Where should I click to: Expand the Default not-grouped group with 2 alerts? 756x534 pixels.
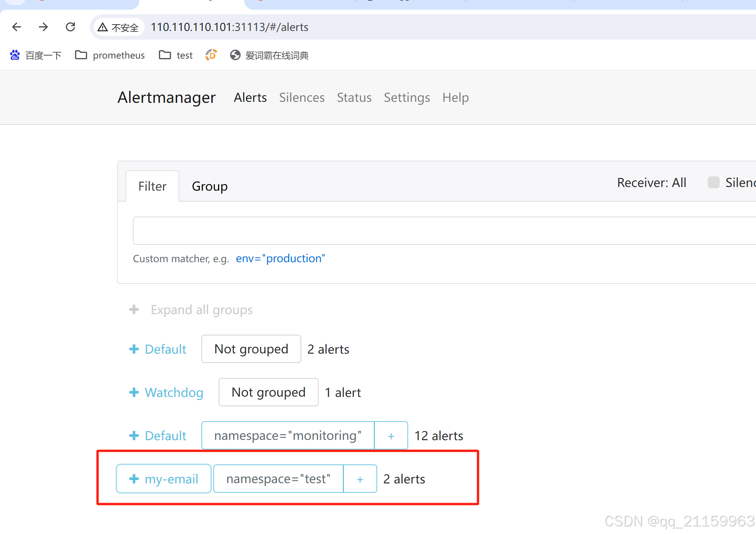(158, 349)
